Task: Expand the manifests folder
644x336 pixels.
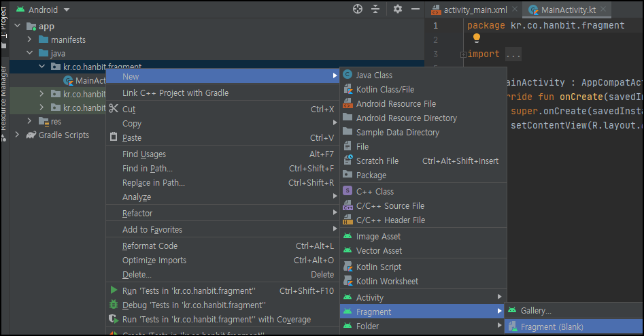Action: [x=29, y=39]
